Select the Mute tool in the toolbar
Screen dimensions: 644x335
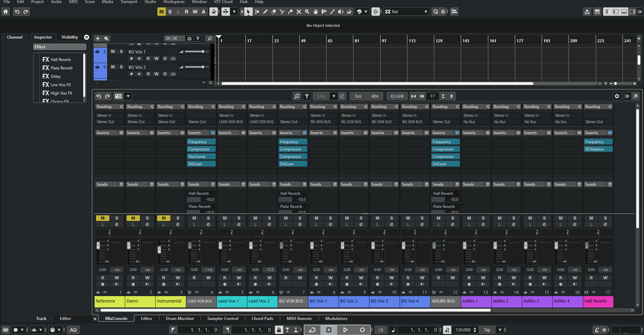[299, 12]
